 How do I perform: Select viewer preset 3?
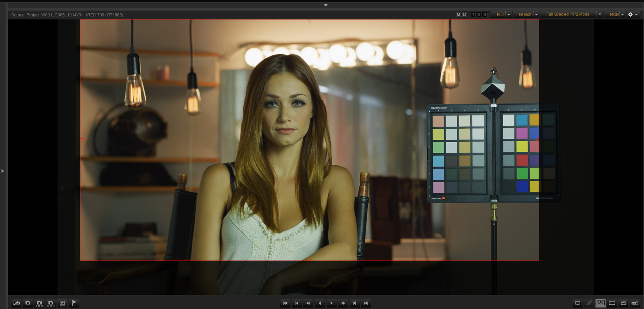(485, 15)
